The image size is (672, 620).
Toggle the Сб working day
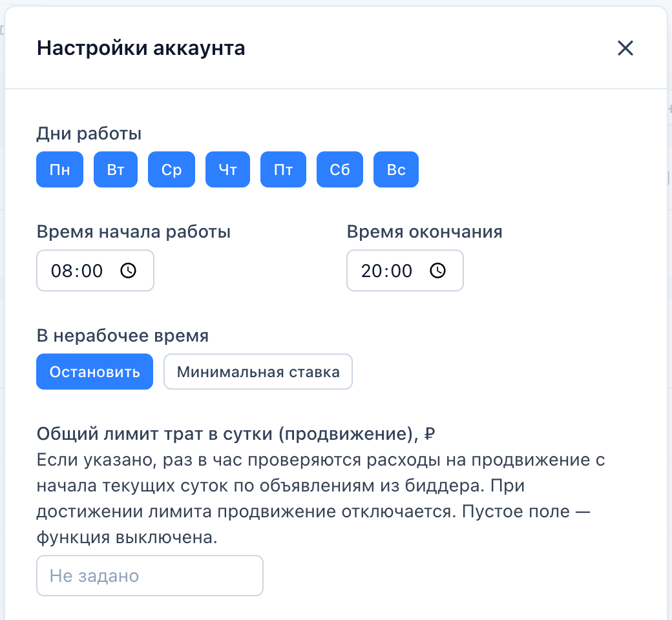tap(340, 169)
